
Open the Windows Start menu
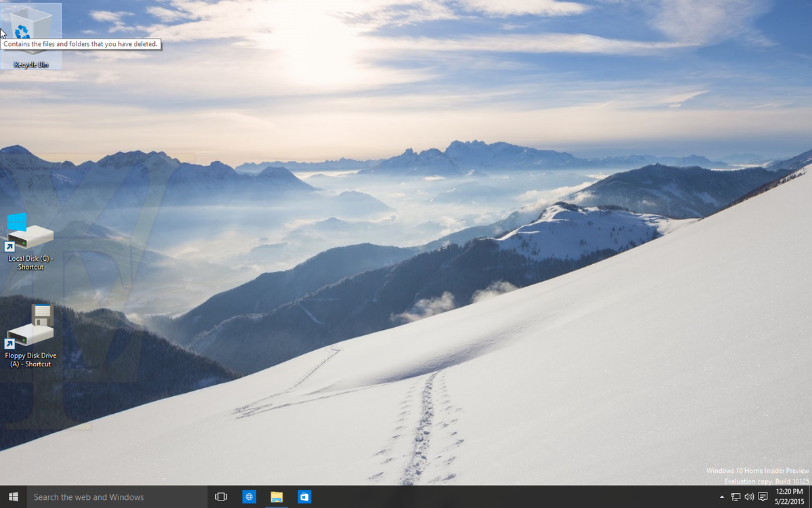click(13, 496)
